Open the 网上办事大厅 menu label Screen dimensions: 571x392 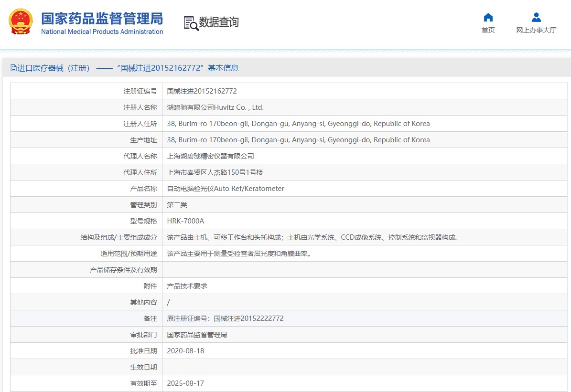coord(536,30)
